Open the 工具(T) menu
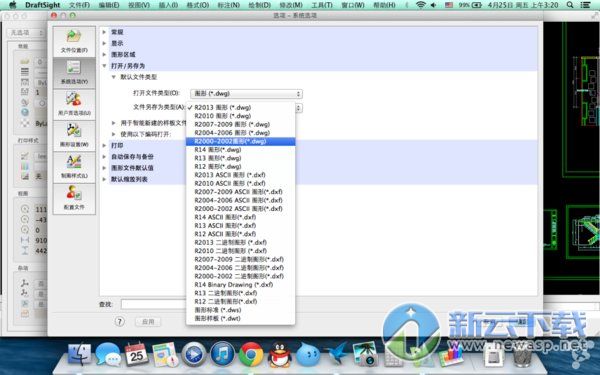The image size is (600, 375). [x=323, y=5]
